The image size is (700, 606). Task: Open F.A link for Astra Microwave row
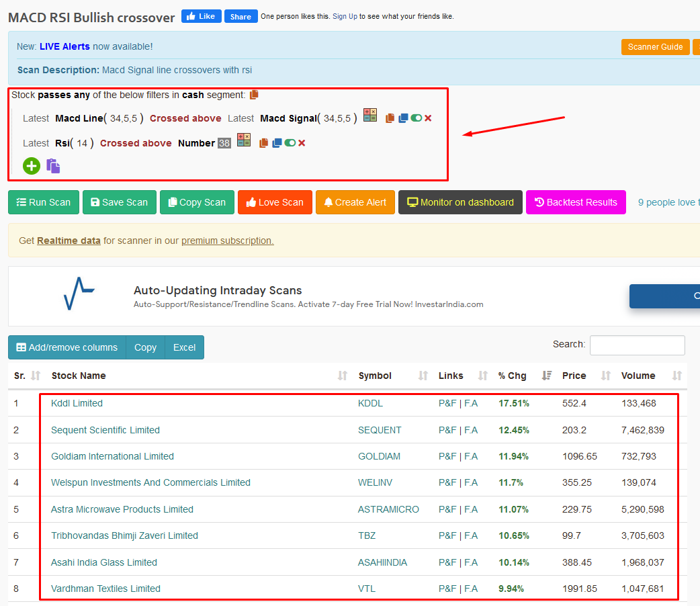[x=471, y=509]
